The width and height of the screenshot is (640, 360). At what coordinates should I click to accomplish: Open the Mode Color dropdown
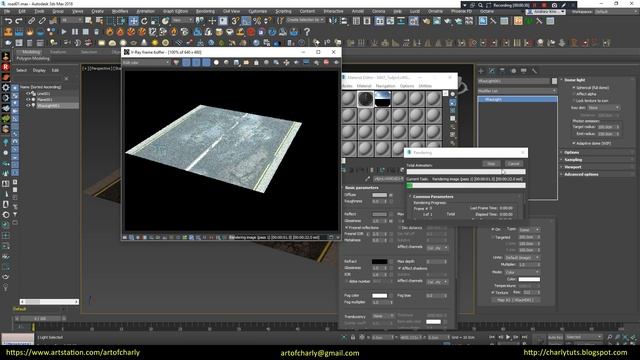point(522,272)
